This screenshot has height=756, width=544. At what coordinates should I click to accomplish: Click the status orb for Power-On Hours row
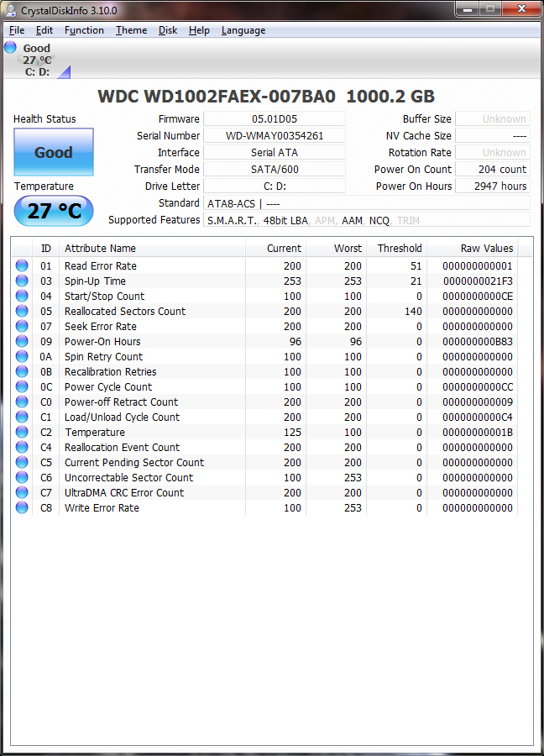tap(22, 341)
